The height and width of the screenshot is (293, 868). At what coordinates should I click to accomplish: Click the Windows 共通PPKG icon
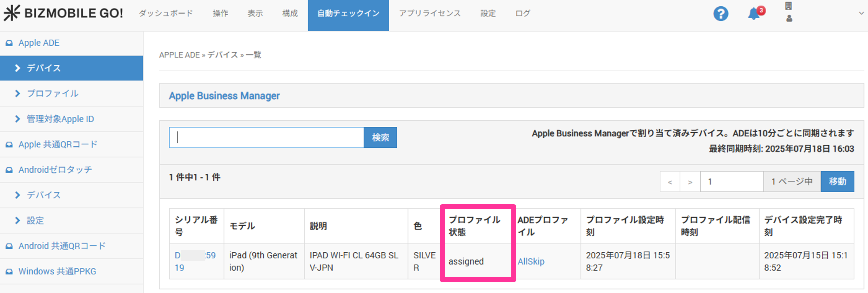[9, 272]
